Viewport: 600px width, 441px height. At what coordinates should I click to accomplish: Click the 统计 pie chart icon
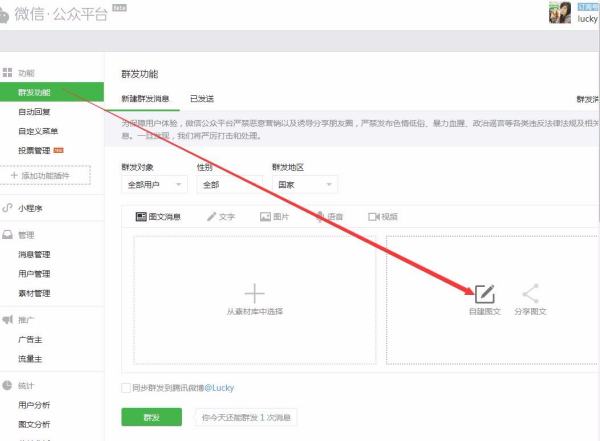(x=7, y=385)
